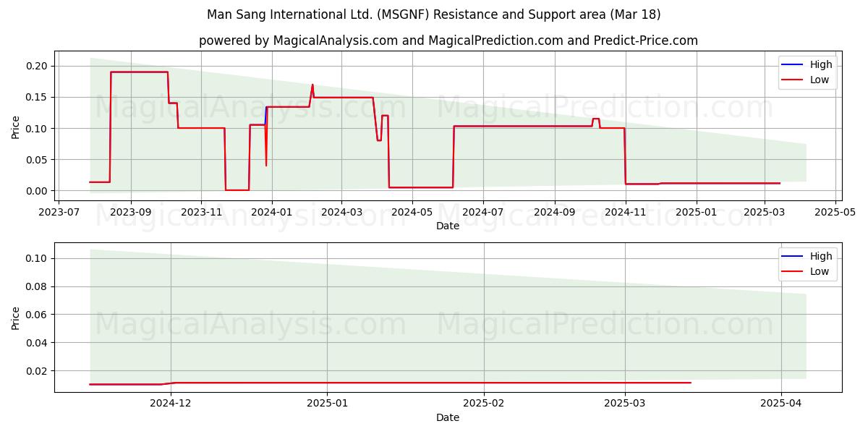Viewport: 868px width, 434px height.
Task: Click the '2023-09' x-axis label on the top chart
Action: [x=131, y=212]
